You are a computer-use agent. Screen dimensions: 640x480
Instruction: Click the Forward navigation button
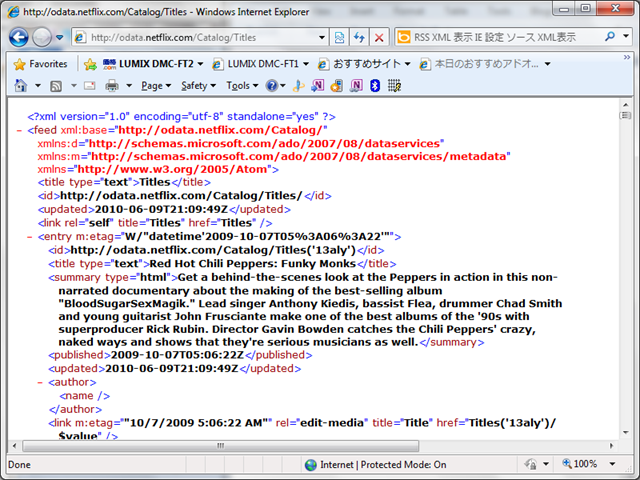coord(42,38)
